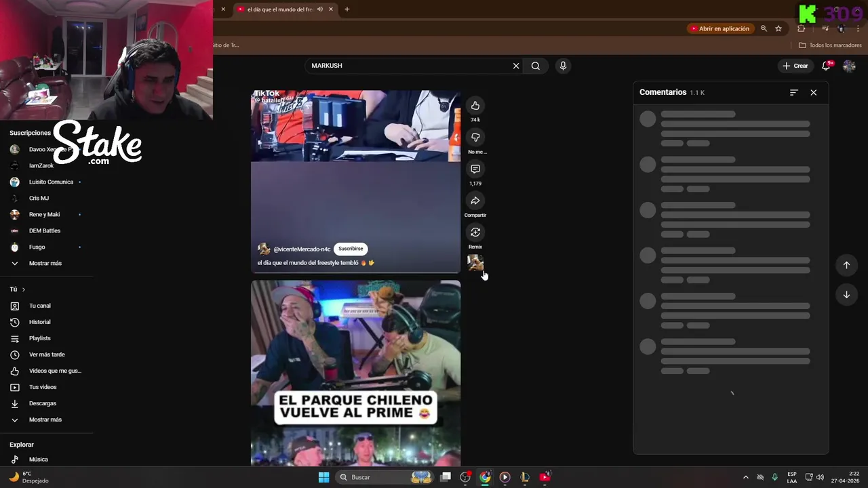
Task: Expand Mostrar más under Descargas
Action: (46, 420)
